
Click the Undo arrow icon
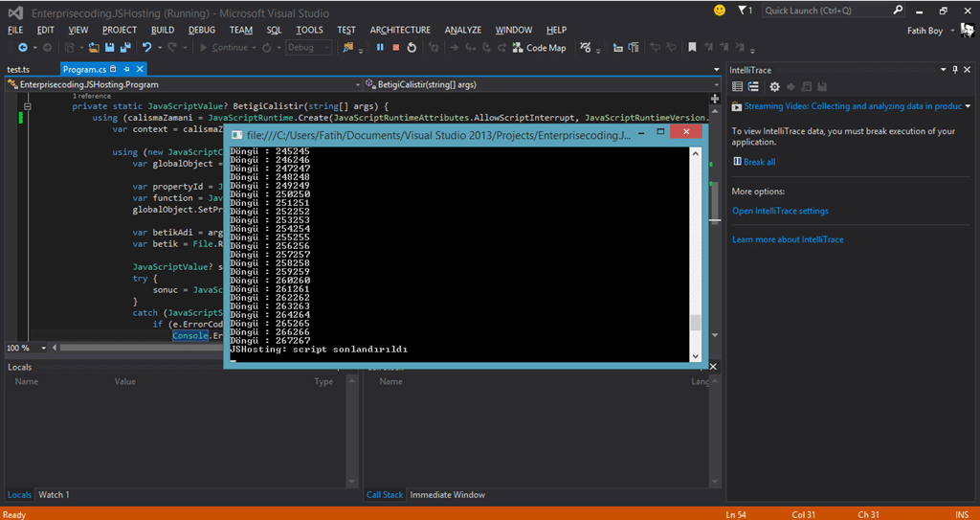pyautogui.click(x=146, y=48)
